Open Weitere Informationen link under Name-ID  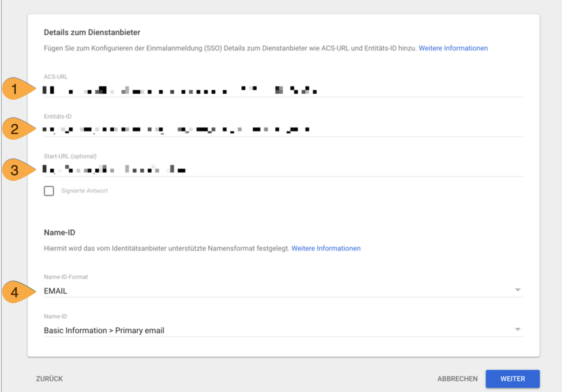pos(326,248)
